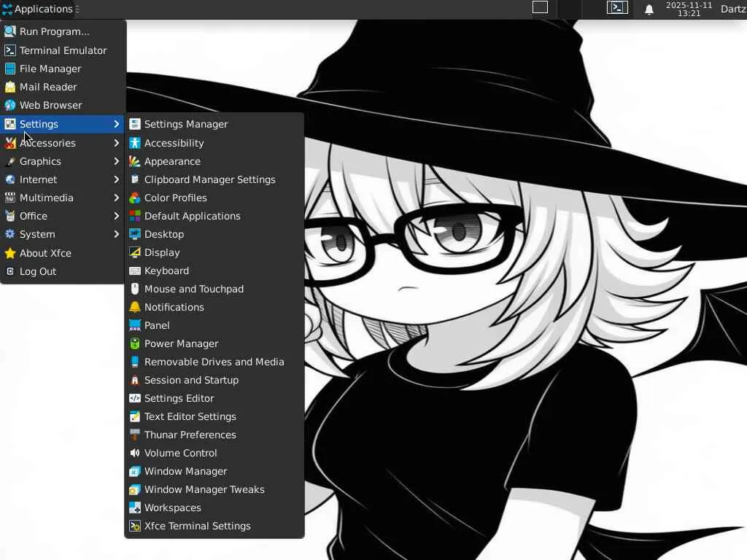Expand the Accessories submenu chevron
This screenshot has height=560, width=747.
tap(116, 142)
